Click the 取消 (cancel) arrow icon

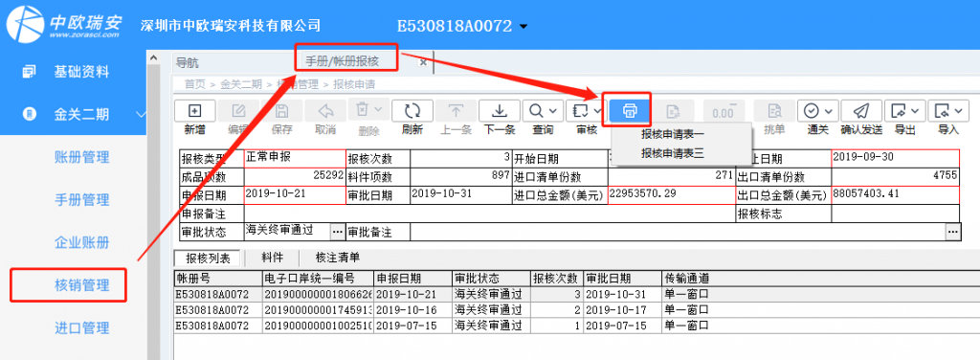click(325, 111)
